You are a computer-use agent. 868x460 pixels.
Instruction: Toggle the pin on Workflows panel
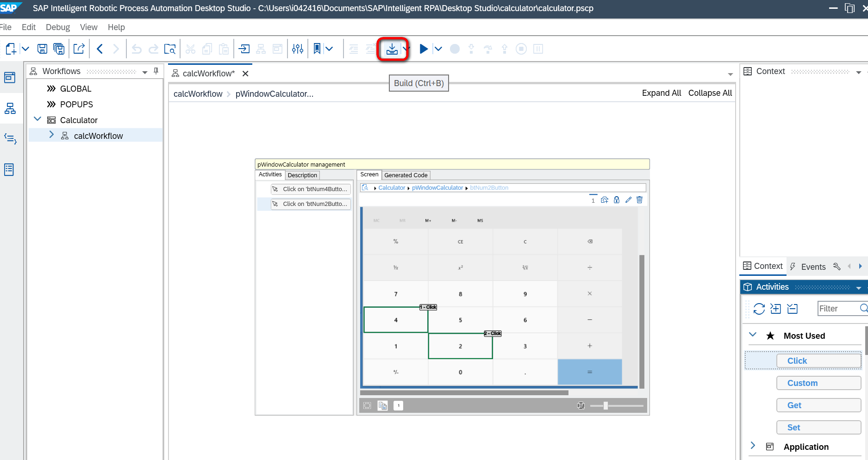coord(156,71)
